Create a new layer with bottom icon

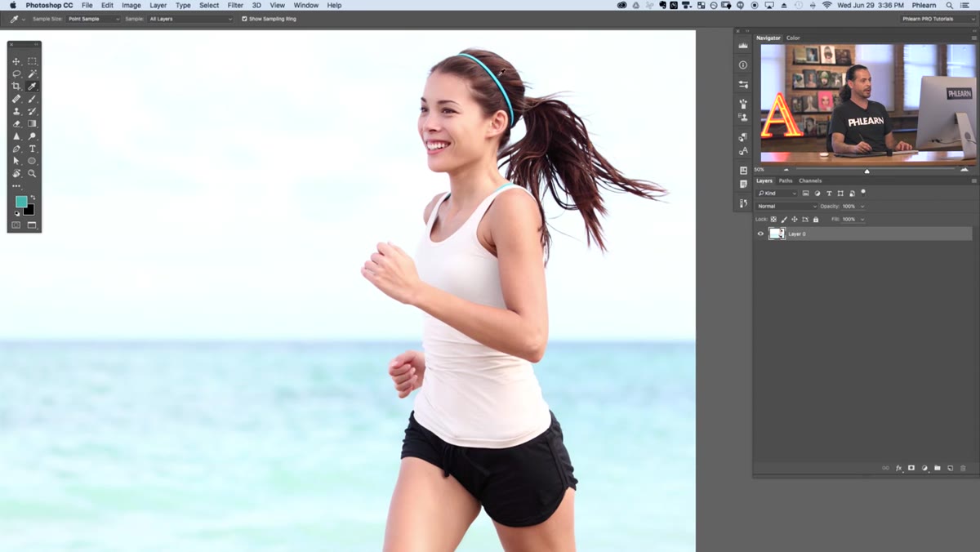pos(950,468)
